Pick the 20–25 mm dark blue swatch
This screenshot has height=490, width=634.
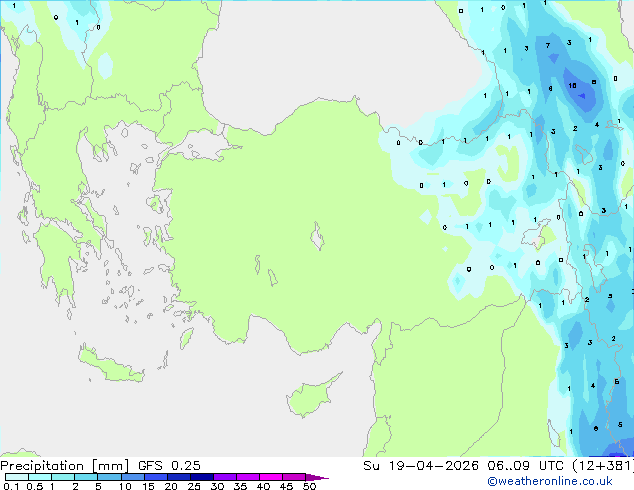[178, 477]
